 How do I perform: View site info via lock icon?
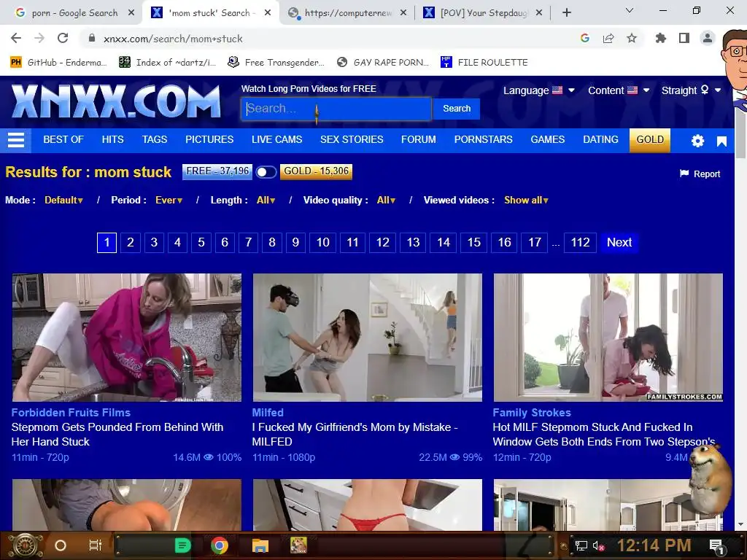[x=92, y=38]
